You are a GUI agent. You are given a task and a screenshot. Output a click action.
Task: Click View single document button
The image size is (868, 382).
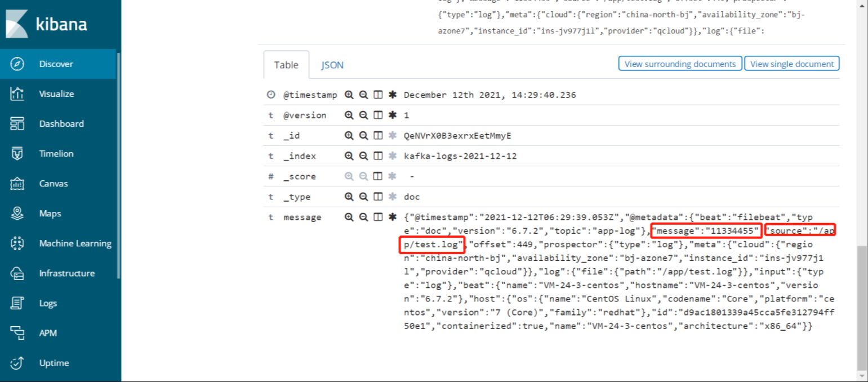(792, 64)
